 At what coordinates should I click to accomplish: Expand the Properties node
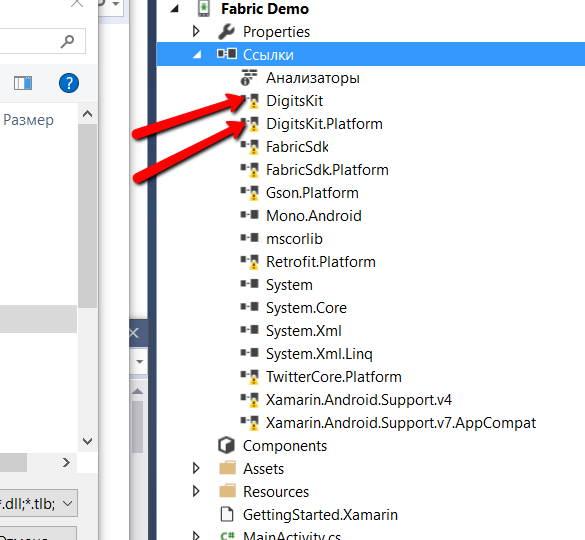(196, 31)
